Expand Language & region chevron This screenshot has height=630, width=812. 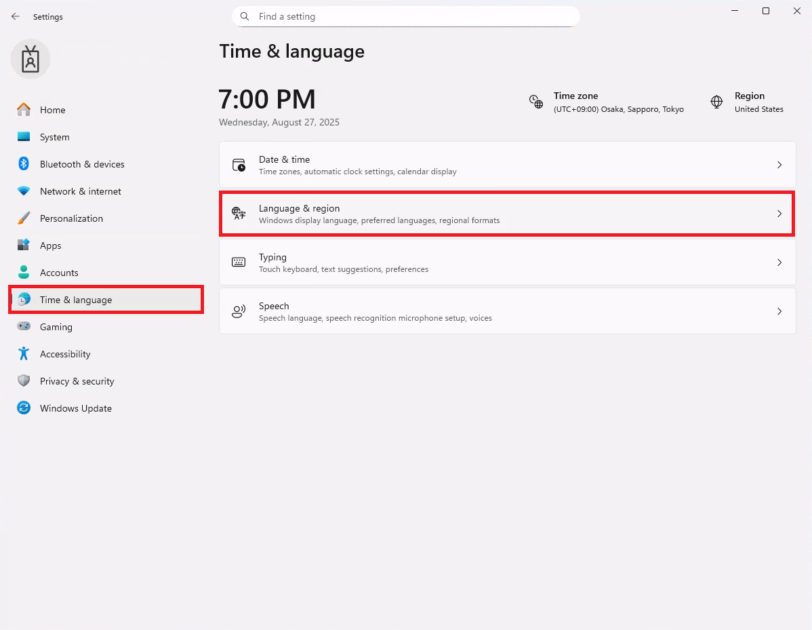(x=779, y=214)
